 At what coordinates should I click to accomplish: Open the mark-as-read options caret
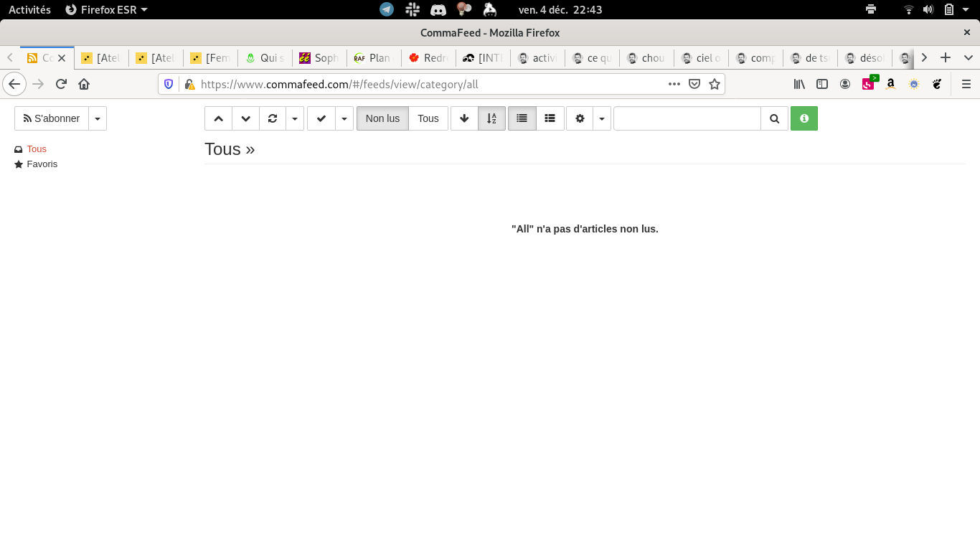[344, 118]
